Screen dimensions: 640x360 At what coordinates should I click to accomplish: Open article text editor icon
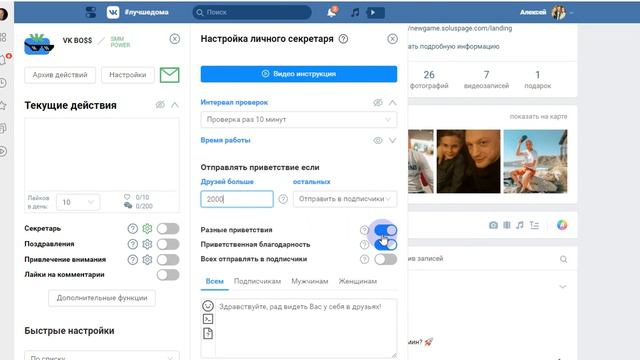[534, 225]
